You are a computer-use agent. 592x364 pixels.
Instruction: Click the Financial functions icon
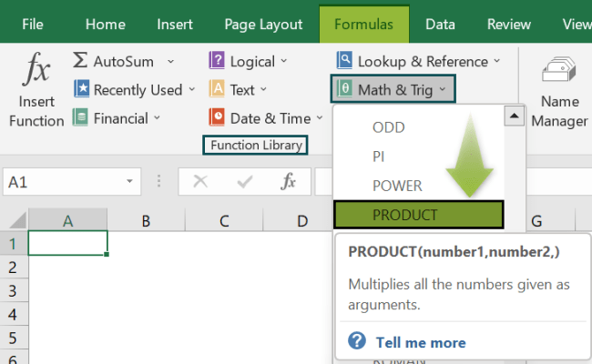[80, 117]
